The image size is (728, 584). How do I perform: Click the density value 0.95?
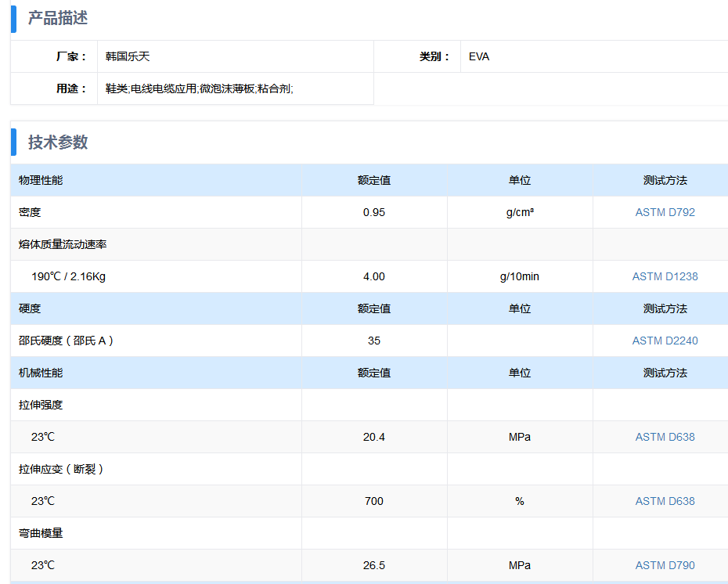pyautogui.click(x=374, y=212)
